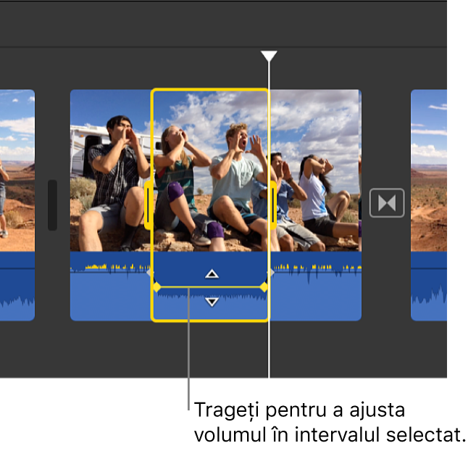476x451 pixels.
Task: Select the right yellow volume keyframe diamond
Action: [x=264, y=287]
